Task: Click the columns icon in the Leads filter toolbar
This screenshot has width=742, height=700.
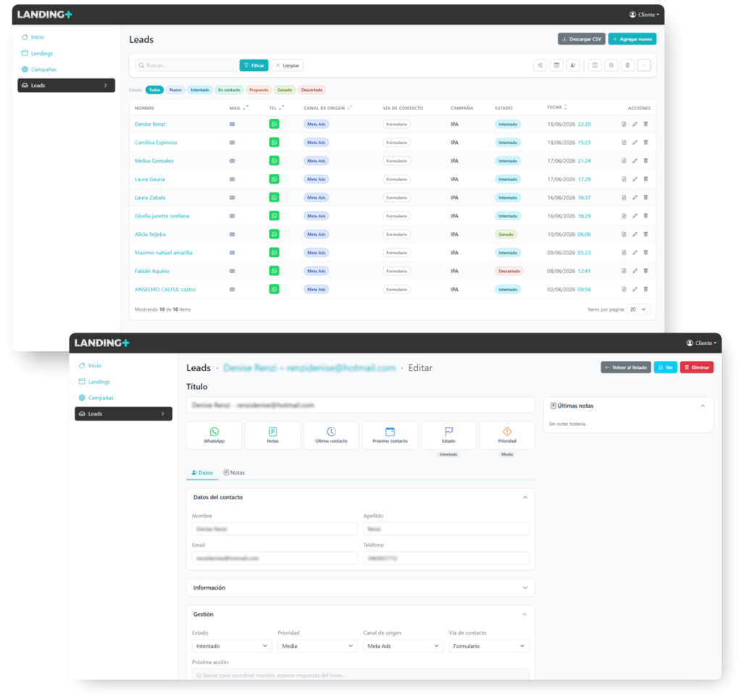Action: click(595, 65)
